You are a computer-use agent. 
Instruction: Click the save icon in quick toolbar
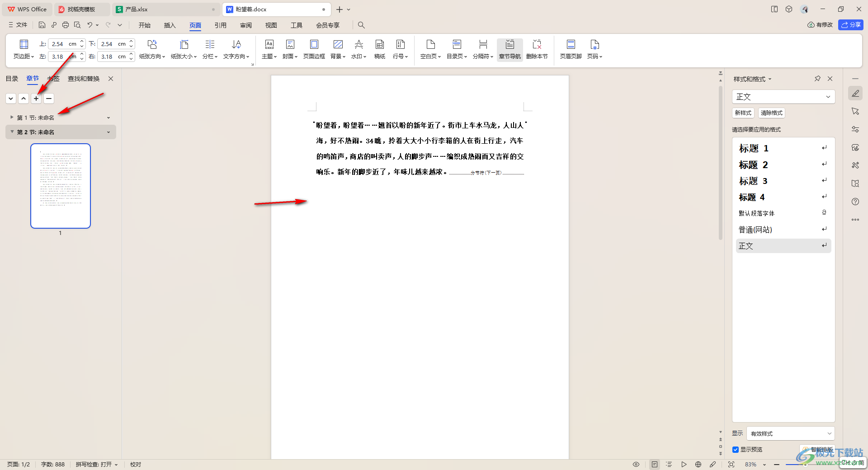tap(42, 25)
